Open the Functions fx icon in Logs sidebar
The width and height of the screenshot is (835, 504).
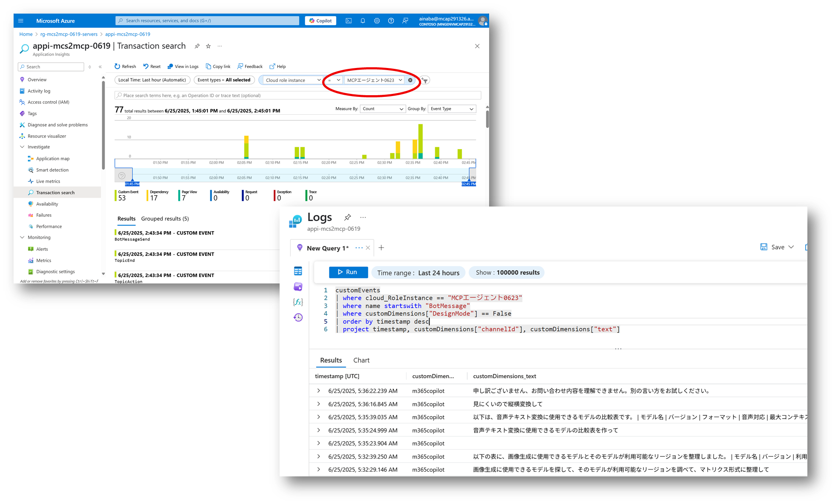[x=298, y=302]
